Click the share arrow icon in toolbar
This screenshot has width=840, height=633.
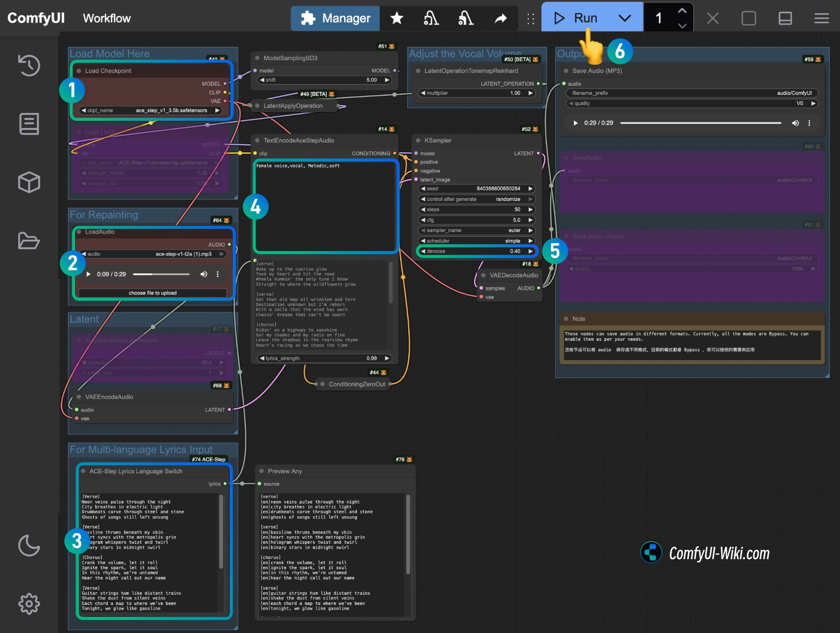(501, 18)
